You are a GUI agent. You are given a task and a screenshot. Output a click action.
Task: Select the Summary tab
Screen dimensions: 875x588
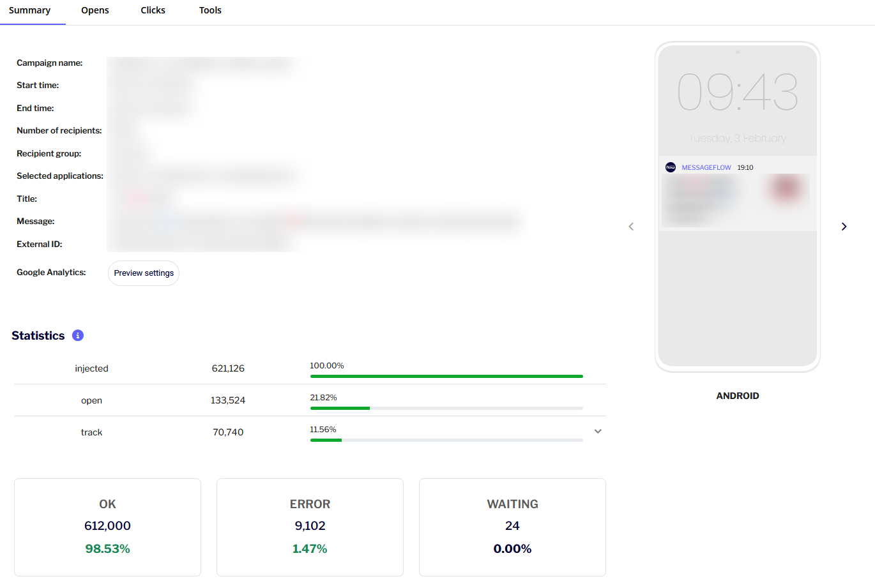pyautogui.click(x=30, y=11)
